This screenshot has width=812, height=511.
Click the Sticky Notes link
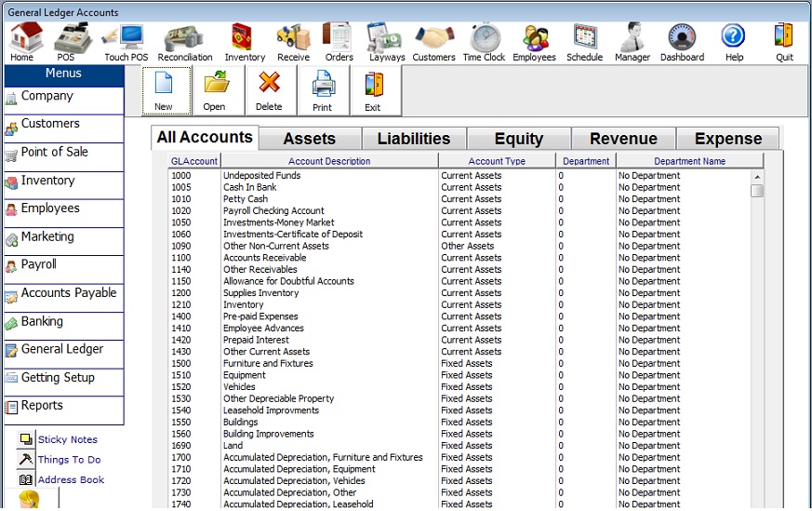(x=67, y=439)
